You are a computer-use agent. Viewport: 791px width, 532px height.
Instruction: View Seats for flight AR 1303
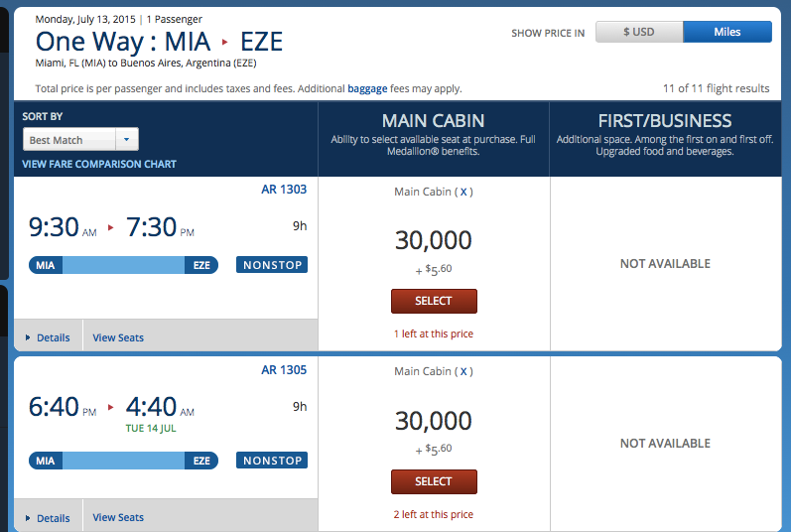coord(118,337)
